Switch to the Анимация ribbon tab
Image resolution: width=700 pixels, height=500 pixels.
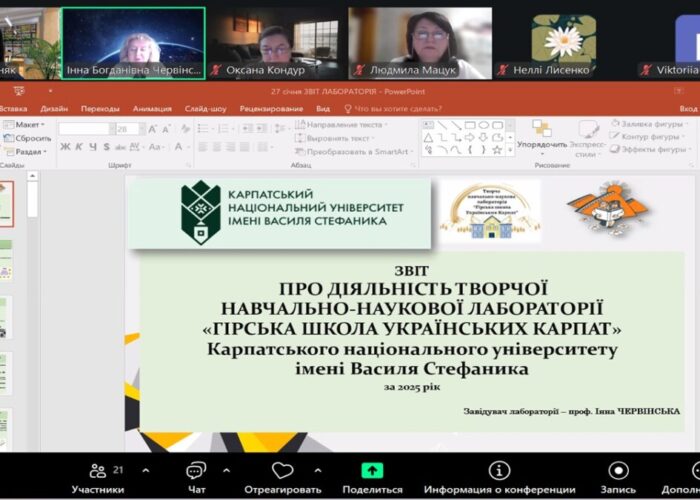pos(152,108)
